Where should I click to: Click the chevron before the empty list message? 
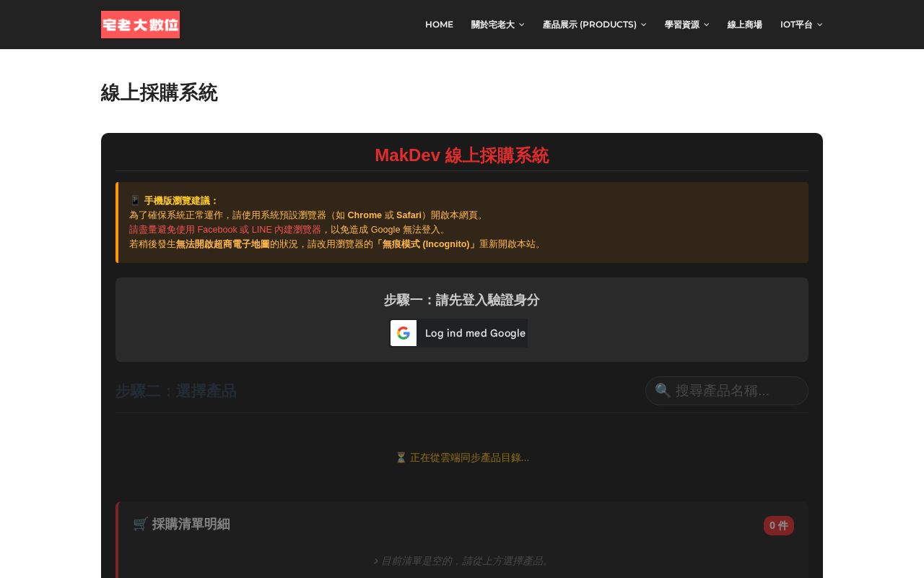376,561
